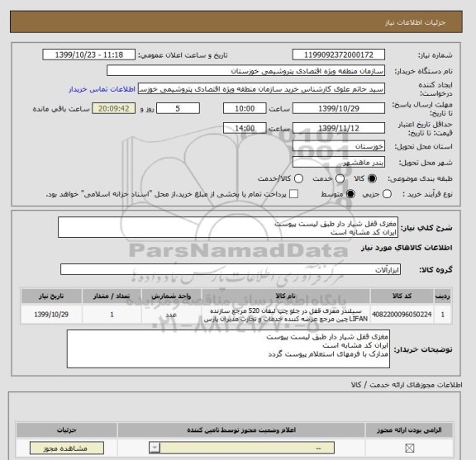Select the خدمت radio button
Viewport: 476px width, 460px height.
tap(340, 178)
